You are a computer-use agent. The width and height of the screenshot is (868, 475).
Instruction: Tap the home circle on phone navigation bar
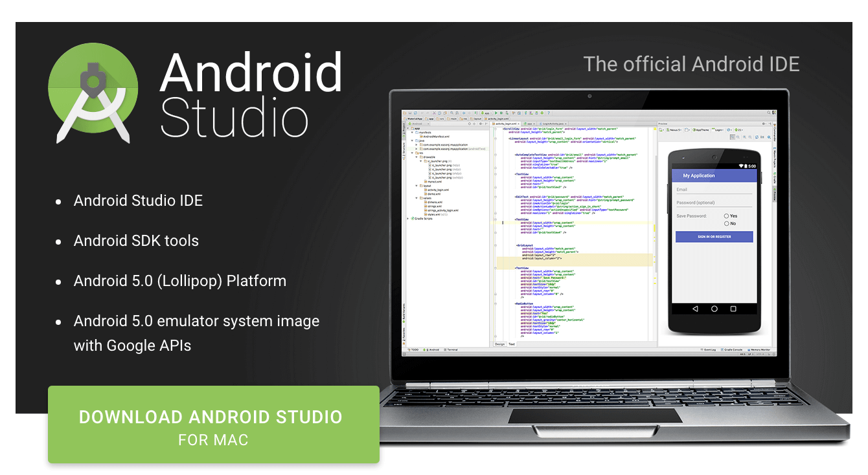[x=714, y=309]
